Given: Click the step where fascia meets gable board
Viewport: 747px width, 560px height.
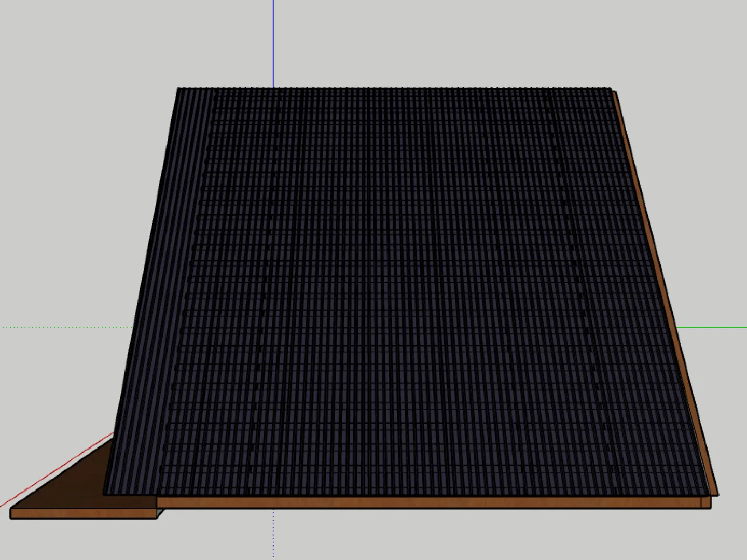Looking at the screenshot, I should point(158,508).
